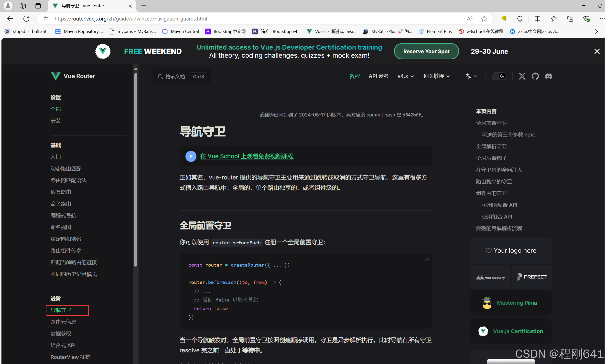The image size is (605, 364).
Task: Open the GitHub icon link
Action: pyautogui.click(x=535, y=76)
